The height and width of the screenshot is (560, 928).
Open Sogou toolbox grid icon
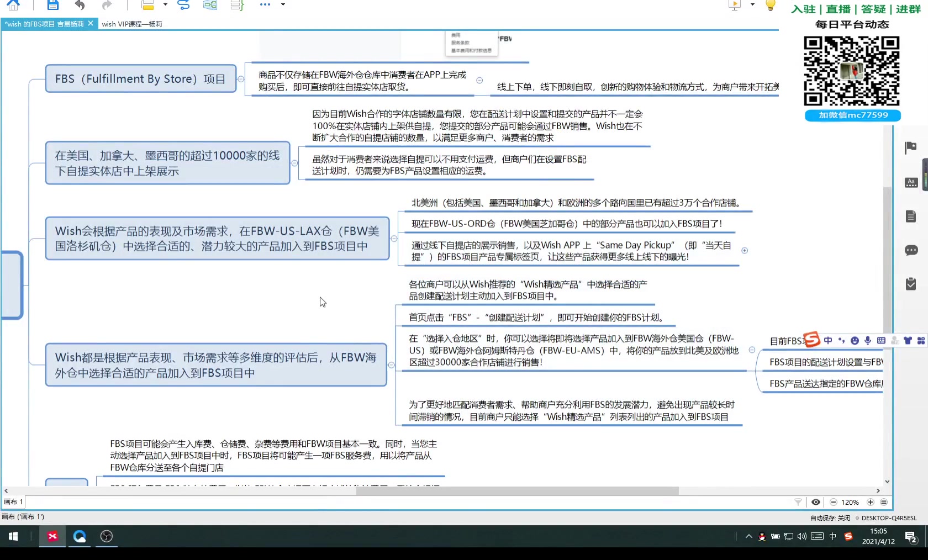(921, 341)
